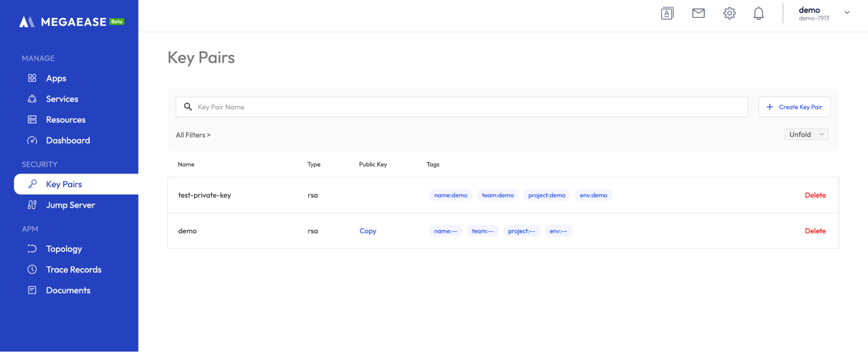Click the Dashboard gauge icon in sidebar
This screenshot has width=868, height=352.
click(x=32, y=140)
